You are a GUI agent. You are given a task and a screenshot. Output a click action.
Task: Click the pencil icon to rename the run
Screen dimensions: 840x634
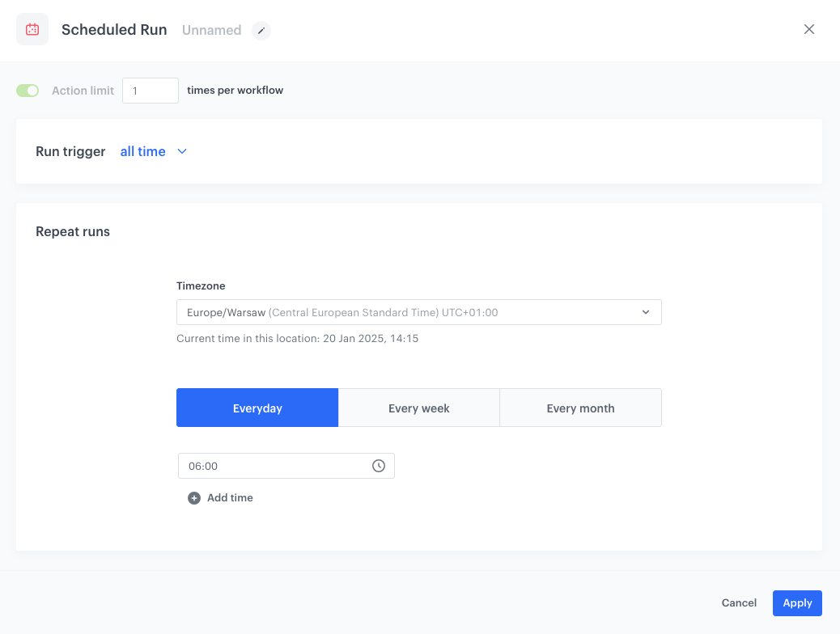(261, 31)
